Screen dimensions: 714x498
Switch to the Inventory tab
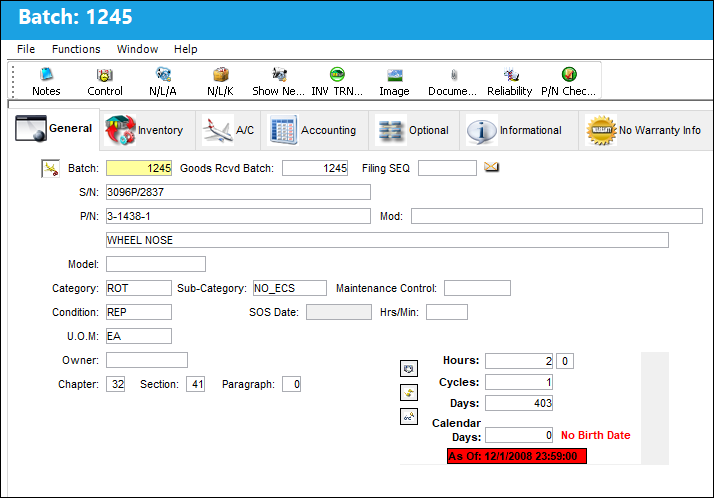[148, 130]
